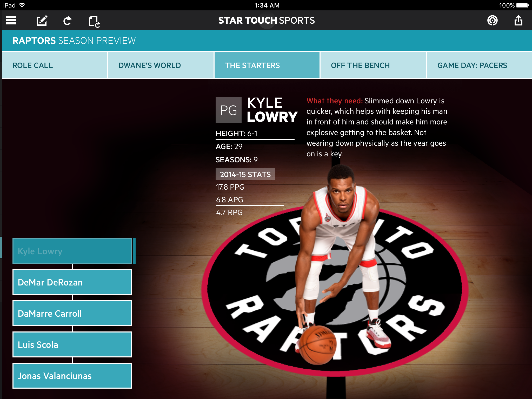Screen dimensions: 532x399
Task: Tap the PG position badge
Action: coord(228,110)
